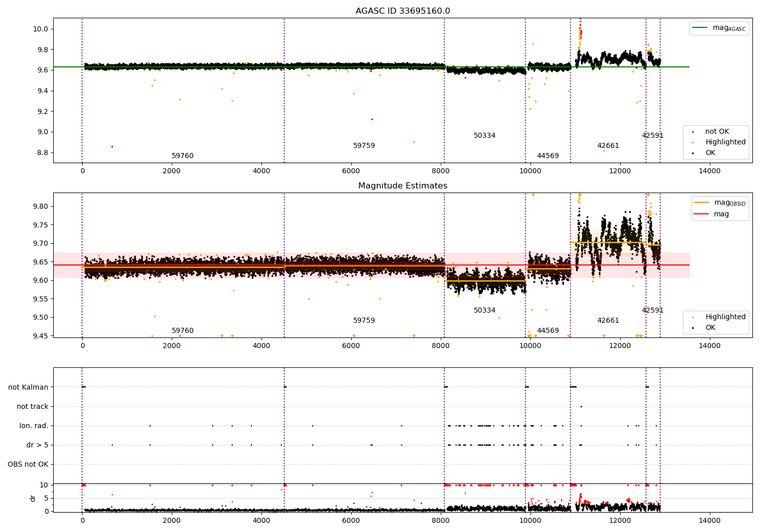Click x-axis tick 8000 on middle plot
This screenshot has height=532, width=760.
(x=441, y=346)
